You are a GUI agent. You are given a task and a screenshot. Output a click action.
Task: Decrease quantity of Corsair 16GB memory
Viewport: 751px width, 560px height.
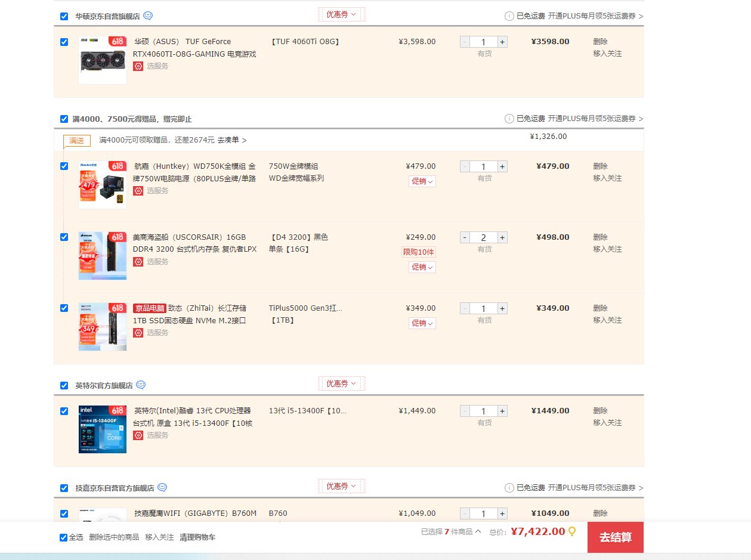click(465, 237)
